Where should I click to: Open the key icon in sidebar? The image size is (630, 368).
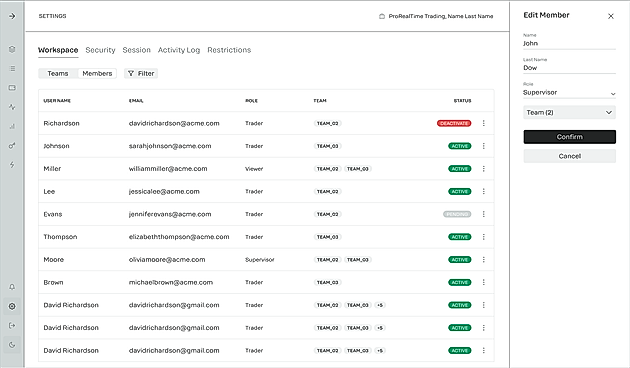(x=12, y=145)
